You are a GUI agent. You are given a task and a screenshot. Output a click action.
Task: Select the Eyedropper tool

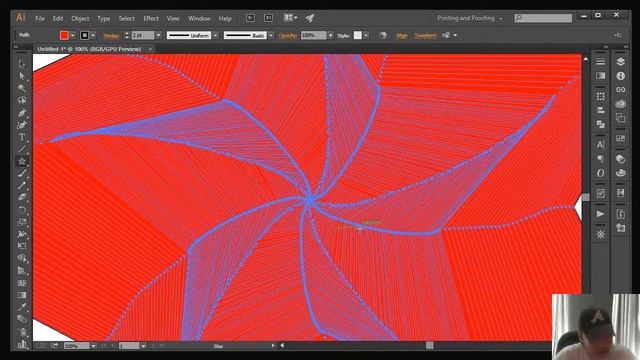[22, 307]
